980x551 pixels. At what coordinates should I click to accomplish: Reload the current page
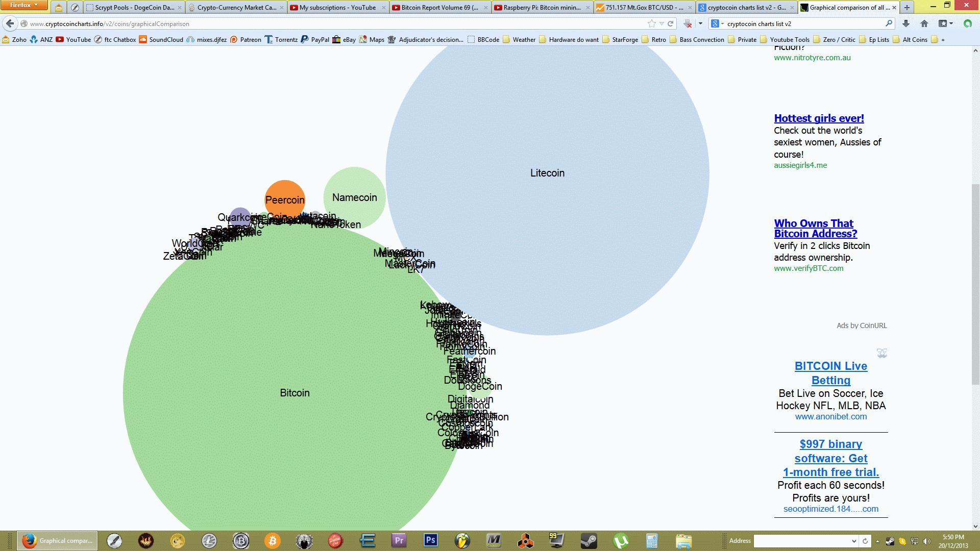click(671, 23)
